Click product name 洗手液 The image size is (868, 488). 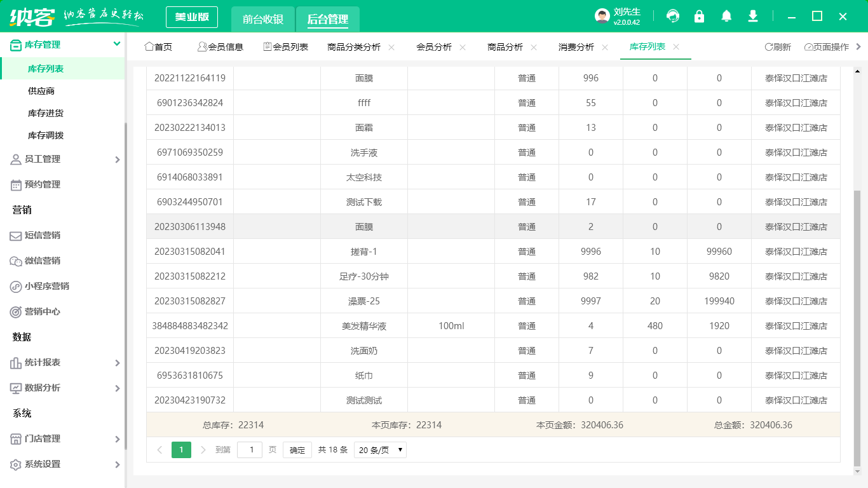point(364,152)
